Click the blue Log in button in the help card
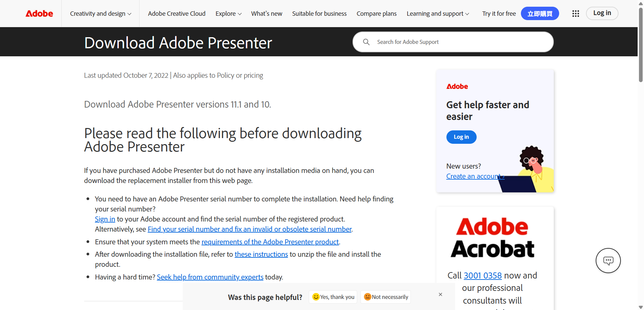Screen dimensions: 644x310 click(461, 137)
